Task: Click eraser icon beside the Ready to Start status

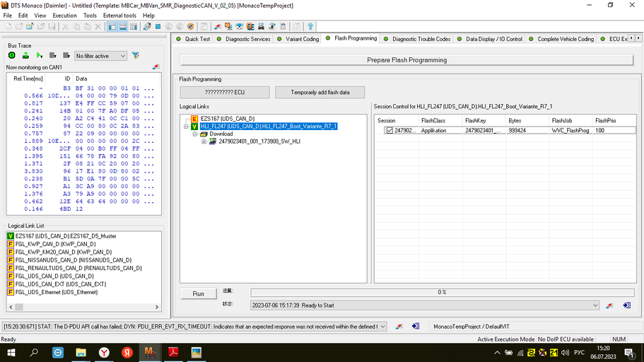Action: pyautogui.click(x=609, y=305)
